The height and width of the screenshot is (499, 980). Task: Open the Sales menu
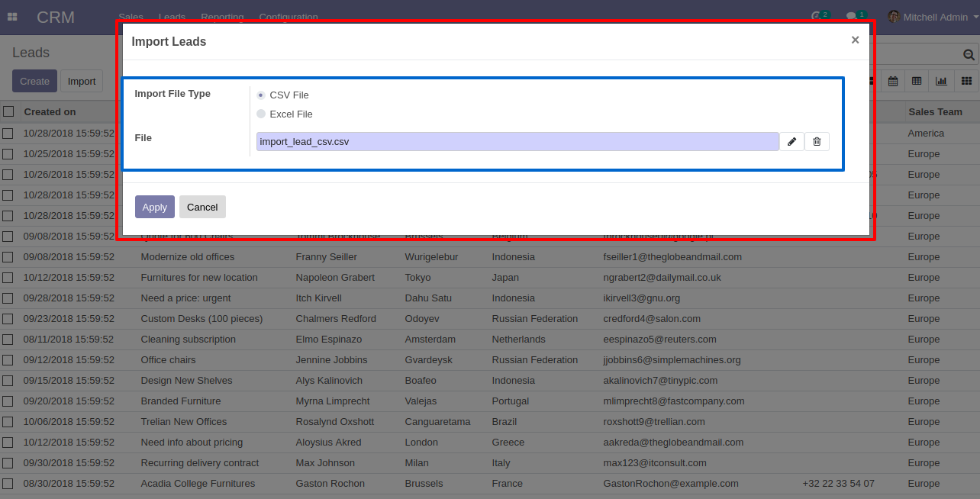(131, 17)
